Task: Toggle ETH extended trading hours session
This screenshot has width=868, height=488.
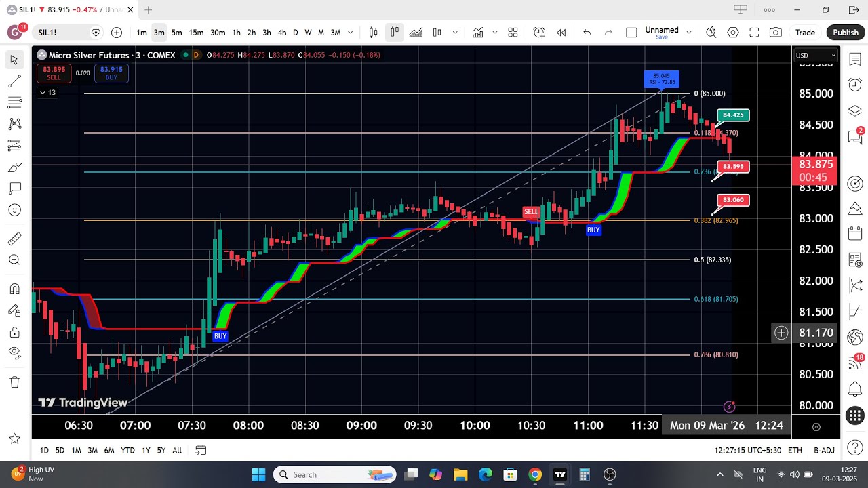Action: [795, 450]
